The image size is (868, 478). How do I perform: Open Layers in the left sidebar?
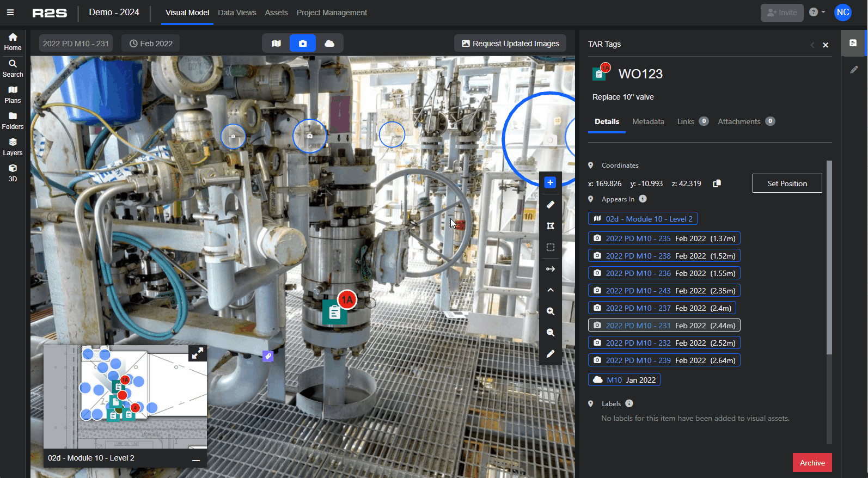(13, 146)
